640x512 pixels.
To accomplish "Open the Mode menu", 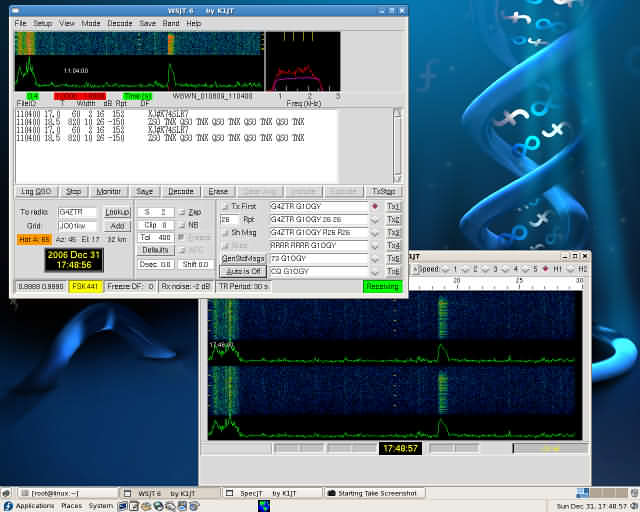I will (91, 23).
